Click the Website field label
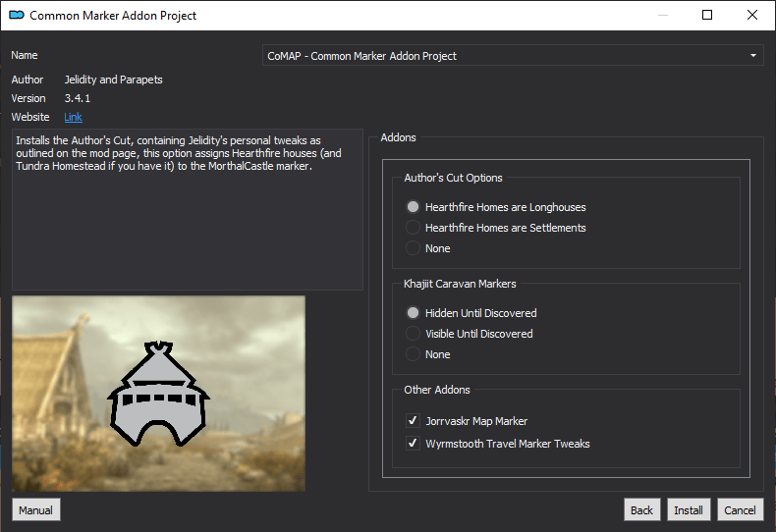Viewport: 776px width, 532px height. [x=30, y=117]
